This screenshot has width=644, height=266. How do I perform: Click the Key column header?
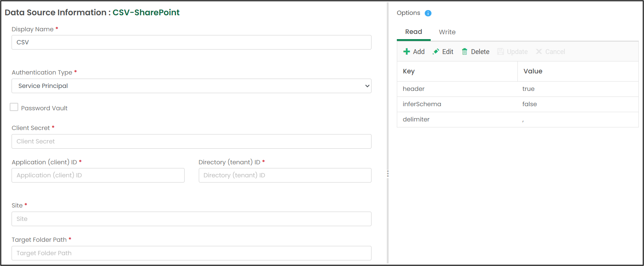click(457, 71)
